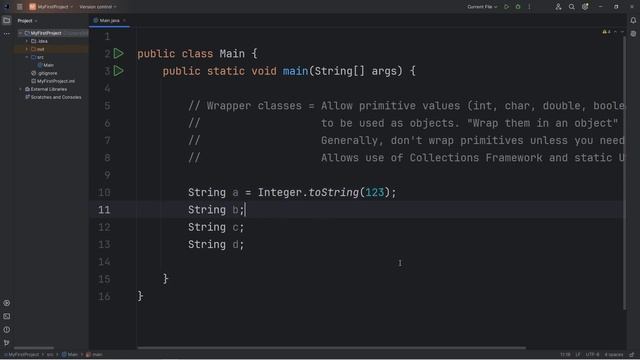Open the Notifications bell panel
Screen dimensions: 640x360
pyautogui.click(x=633, y=20)
